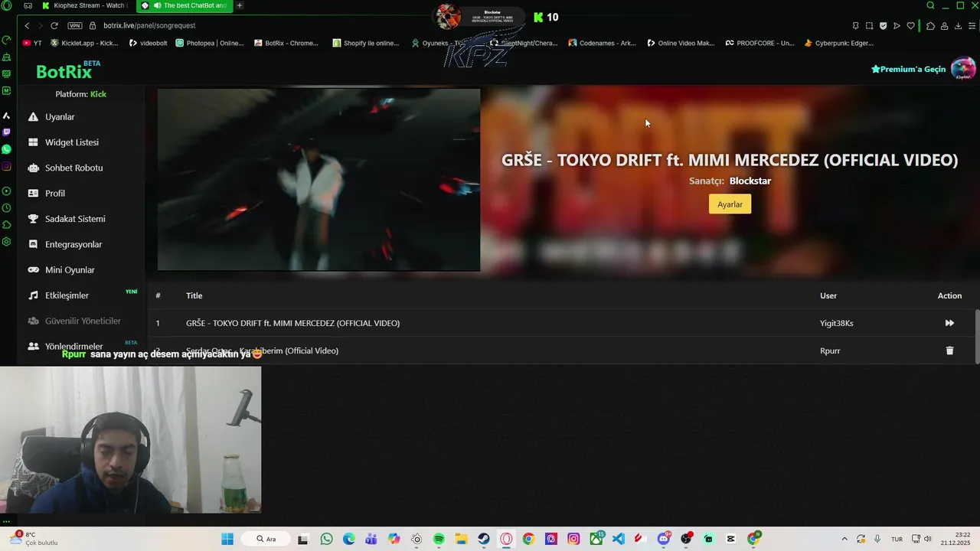980x551 pixels.
Task: Open the Online Video Maker bookmark
Action: click(x=681, y=43)
